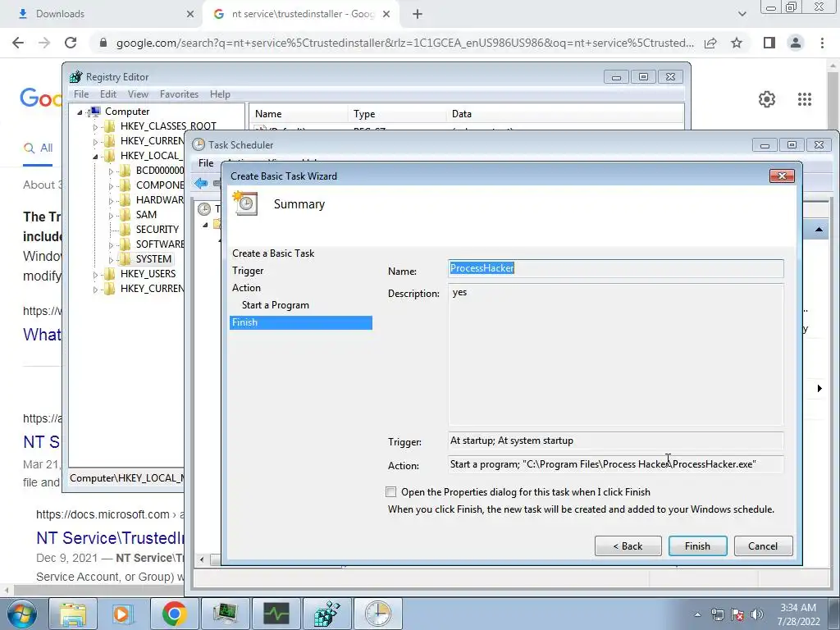Open Chrome three-dot menu
The width and height of the screenshot is (840, 630).
coord(822,43)
